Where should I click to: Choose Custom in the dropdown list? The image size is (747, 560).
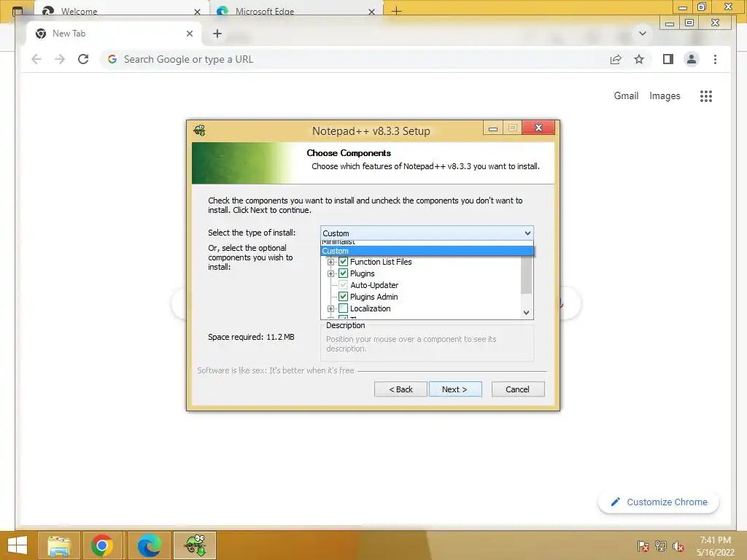click(x=427, y=251)
